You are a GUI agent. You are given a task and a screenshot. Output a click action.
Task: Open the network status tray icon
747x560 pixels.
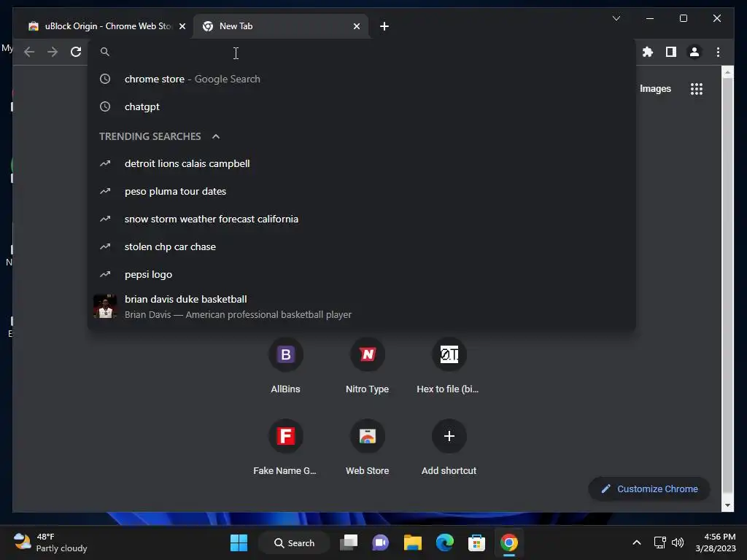pyautogui.click(x=659, y=542)
